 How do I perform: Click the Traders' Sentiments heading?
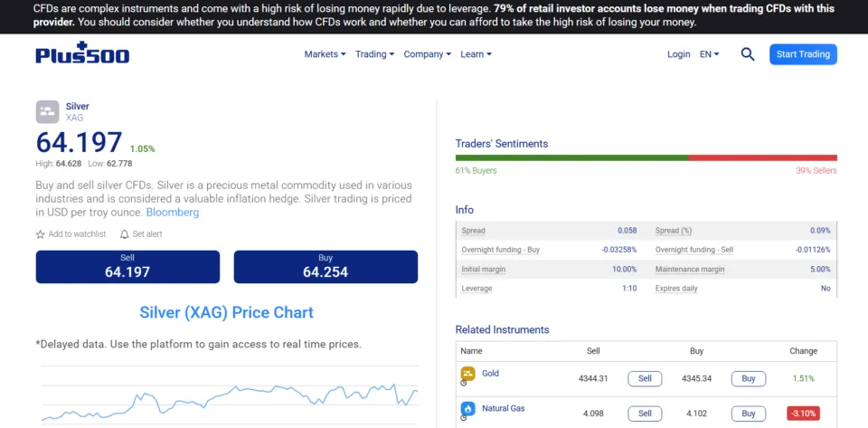502,144
